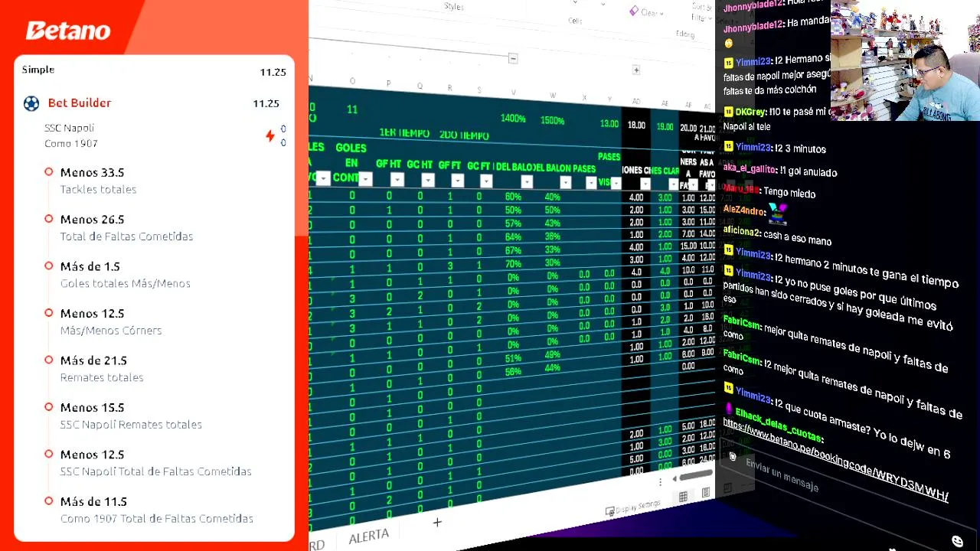Click the Clear eraser icon in ribbon
This screenshot has width=980, height=551.
pos(633,11)
